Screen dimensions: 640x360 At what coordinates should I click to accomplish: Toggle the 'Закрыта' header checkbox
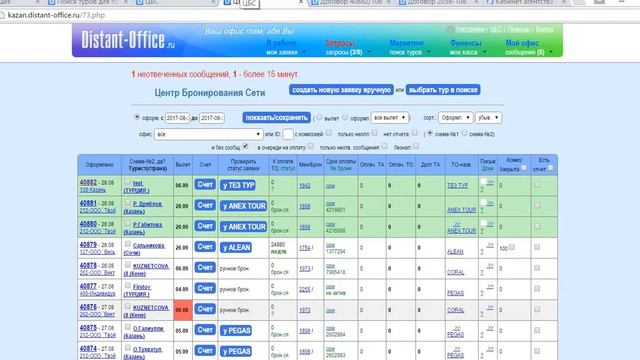524,168
